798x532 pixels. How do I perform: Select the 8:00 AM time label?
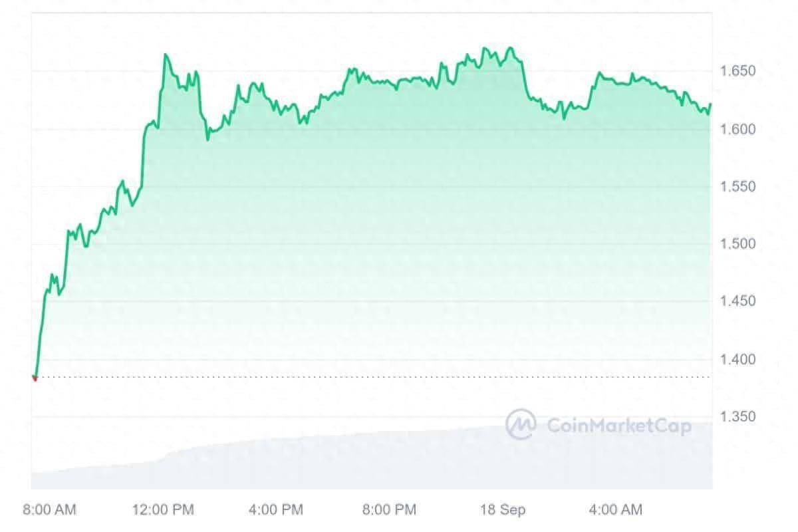(50, 510)
